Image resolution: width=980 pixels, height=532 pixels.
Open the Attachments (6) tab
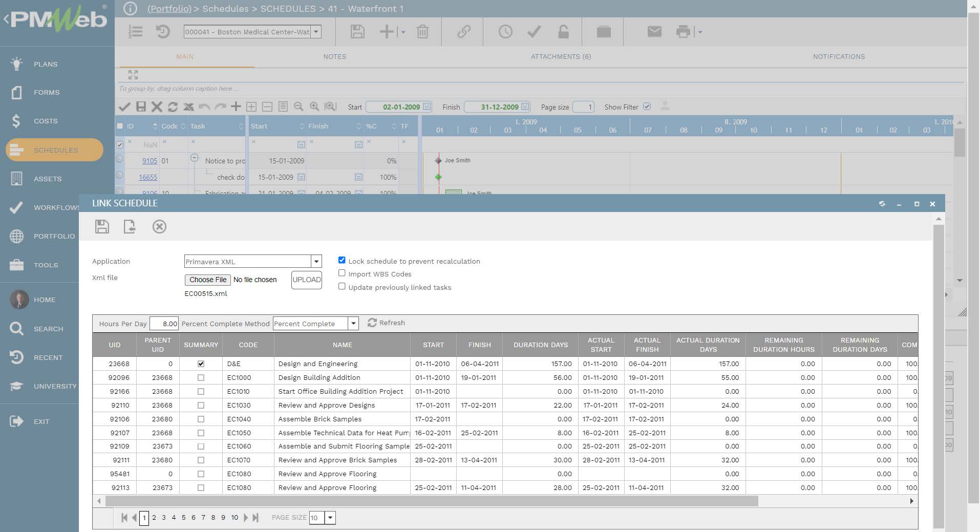pos(561,57)
